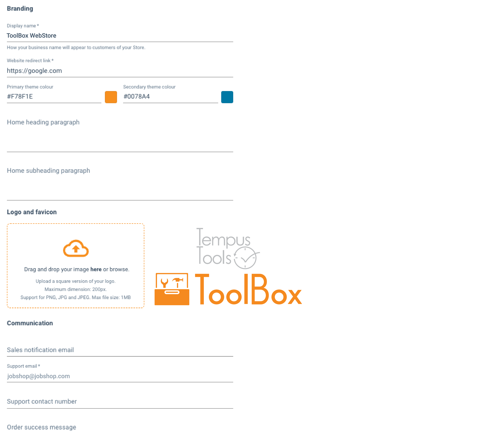Open the orange primary colour swatch

(111, 97)
